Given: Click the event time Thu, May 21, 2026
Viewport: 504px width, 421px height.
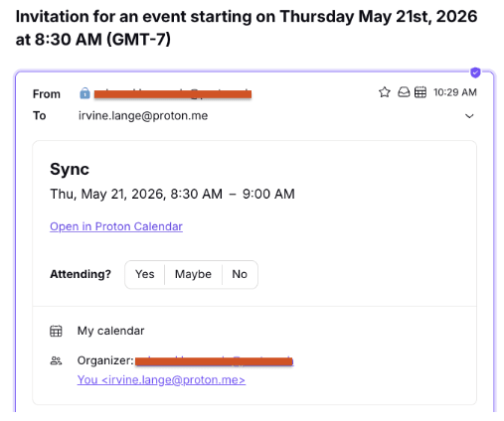Looking at the screenshot, I should (172, 194).
